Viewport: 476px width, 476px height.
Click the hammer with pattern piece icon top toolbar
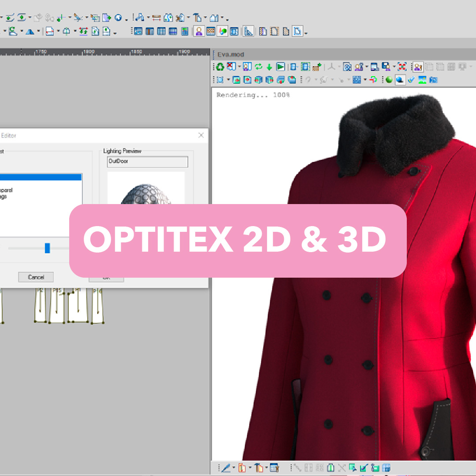point(197,18)
